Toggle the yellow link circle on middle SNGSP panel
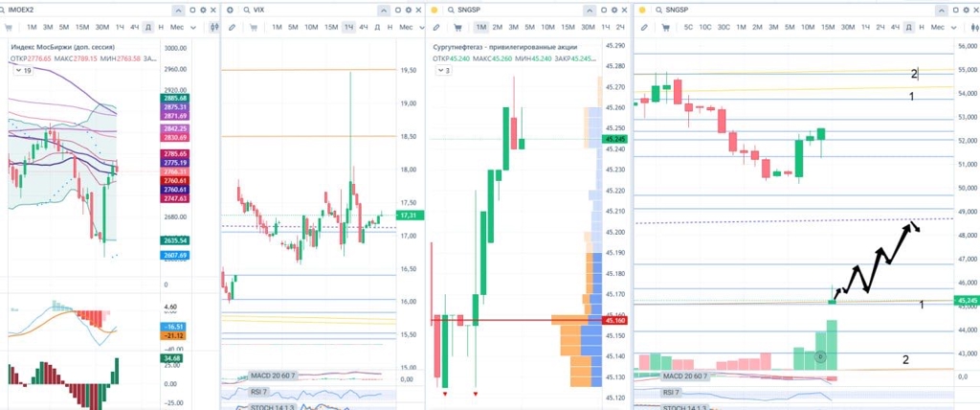 point(435,9)
